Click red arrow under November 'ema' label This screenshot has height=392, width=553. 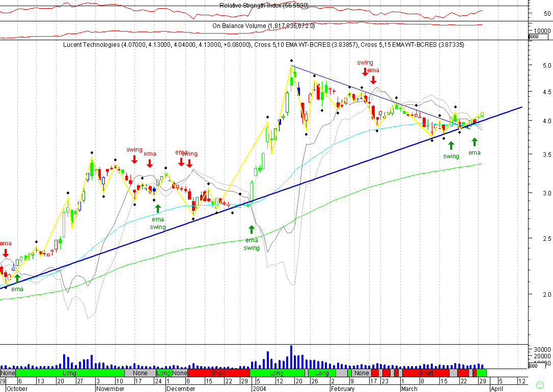(x=150, y=163)
